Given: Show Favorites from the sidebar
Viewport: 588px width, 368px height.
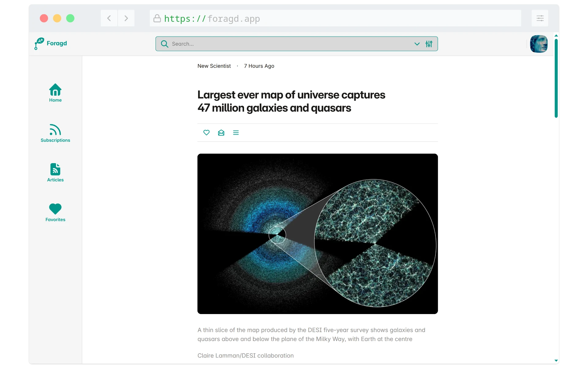Looking at the screenshot, I should point(55,213).
